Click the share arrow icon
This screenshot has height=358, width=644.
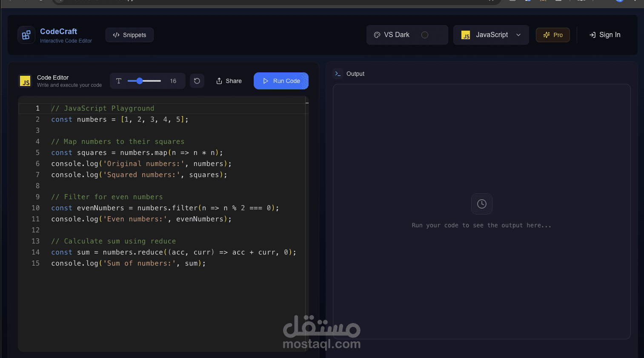coord(219,80)
